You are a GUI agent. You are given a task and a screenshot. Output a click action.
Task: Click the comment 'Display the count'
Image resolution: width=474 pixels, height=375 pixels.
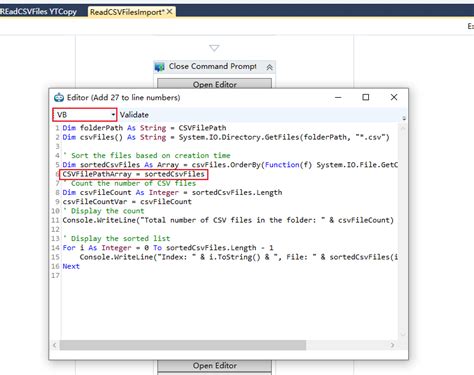pyautogui.click(x=103, y=211)
